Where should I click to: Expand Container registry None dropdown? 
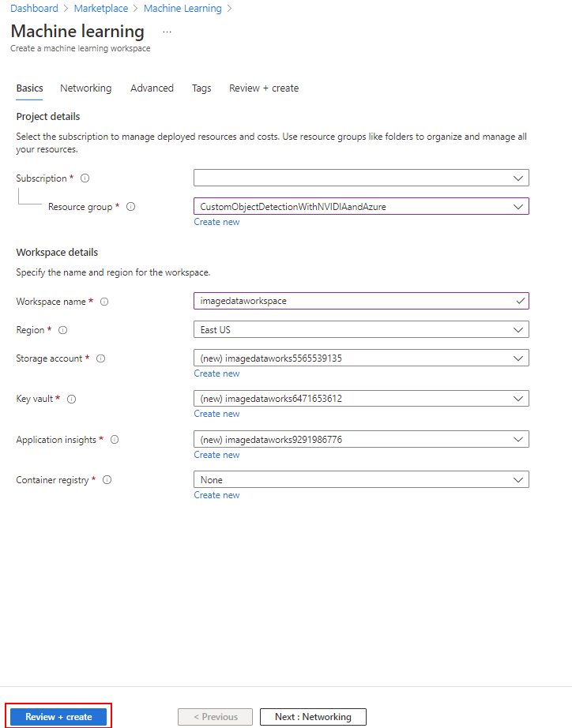tap(361, 479)
